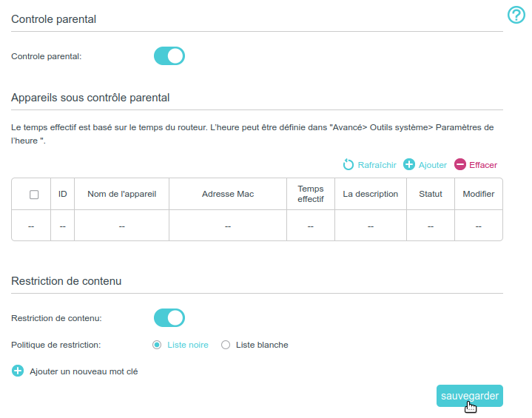The image size is (532, 418).
Task: Turn off the Restriction de contenu toggle
Action: (x=169, y=318)
